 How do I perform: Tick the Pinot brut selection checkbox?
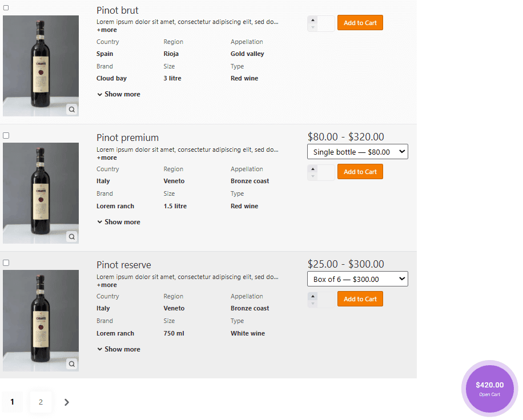coord(6,8)
